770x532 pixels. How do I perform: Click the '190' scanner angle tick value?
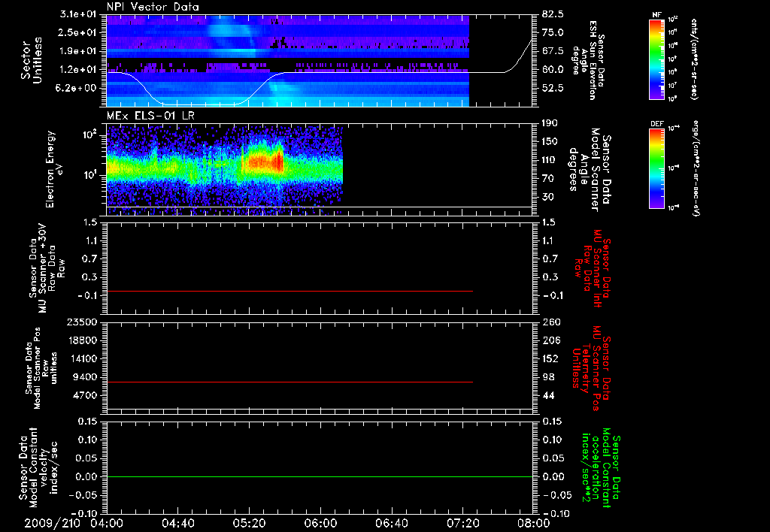pyautogui.click(x=550, y=123)
